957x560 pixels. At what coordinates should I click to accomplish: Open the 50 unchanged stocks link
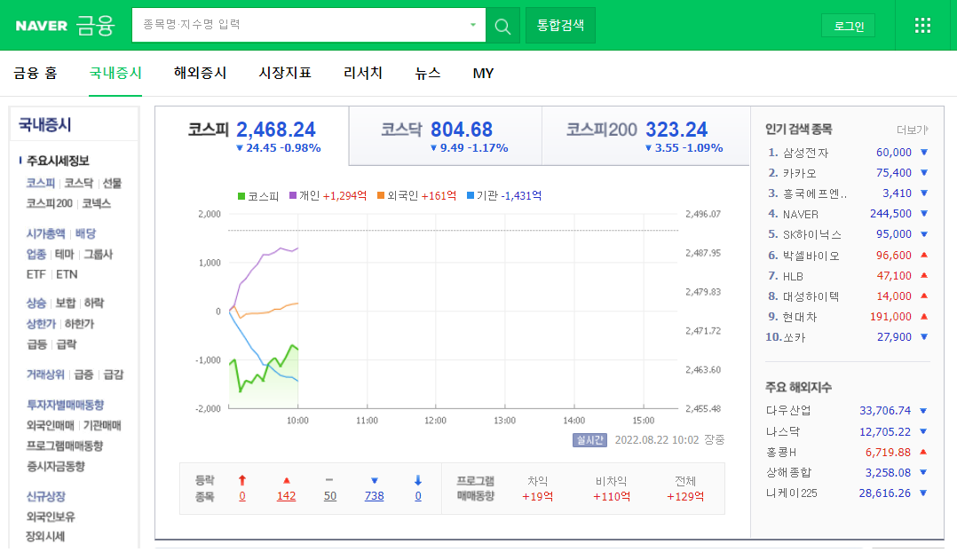pyautogui.click(x=330, y=496)
